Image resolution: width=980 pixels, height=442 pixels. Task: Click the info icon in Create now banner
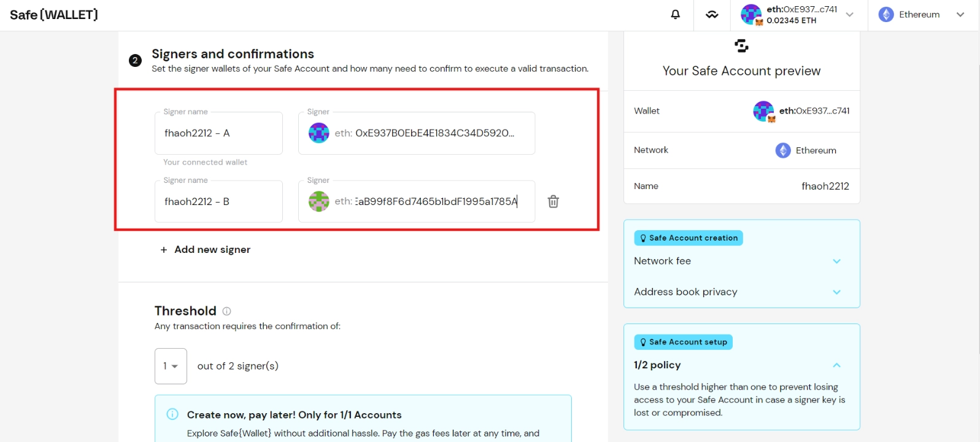pyautogui.click(x=172, y=414)
